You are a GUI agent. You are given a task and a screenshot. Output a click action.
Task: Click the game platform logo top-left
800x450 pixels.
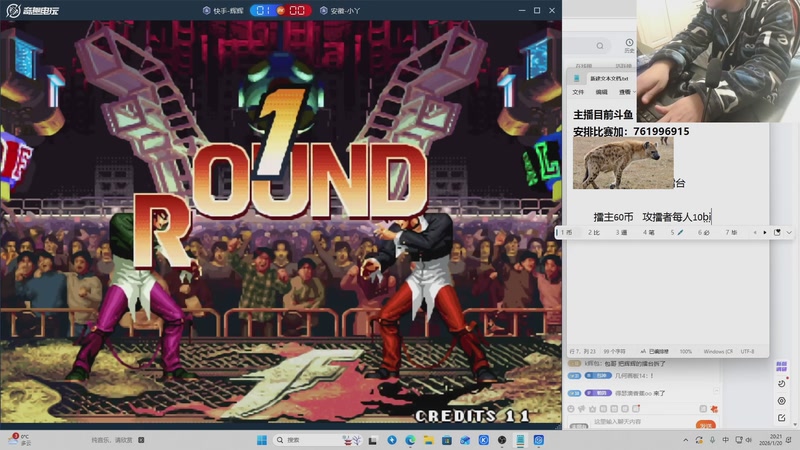pyautogui.click(x=33, y=10)
